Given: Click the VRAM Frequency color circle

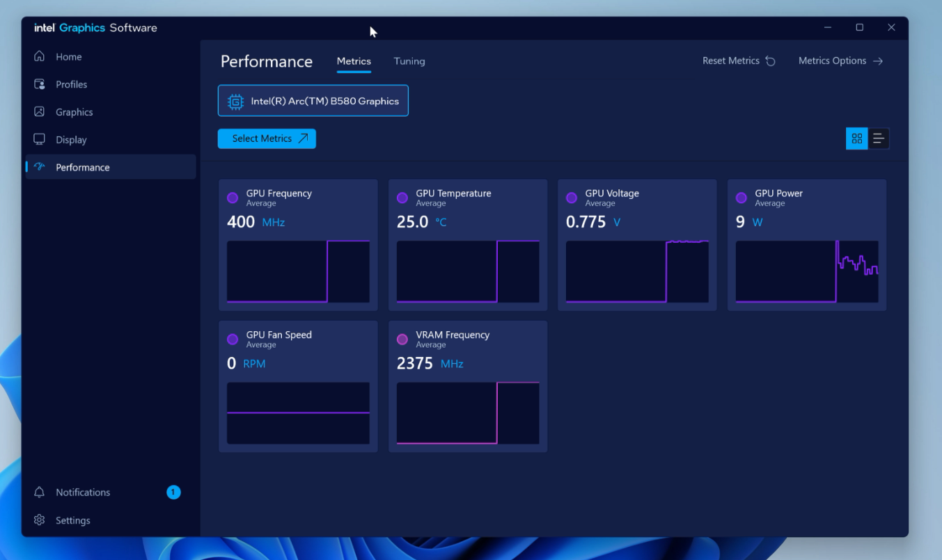Looking at the screenshot, I should coord(402,339).
